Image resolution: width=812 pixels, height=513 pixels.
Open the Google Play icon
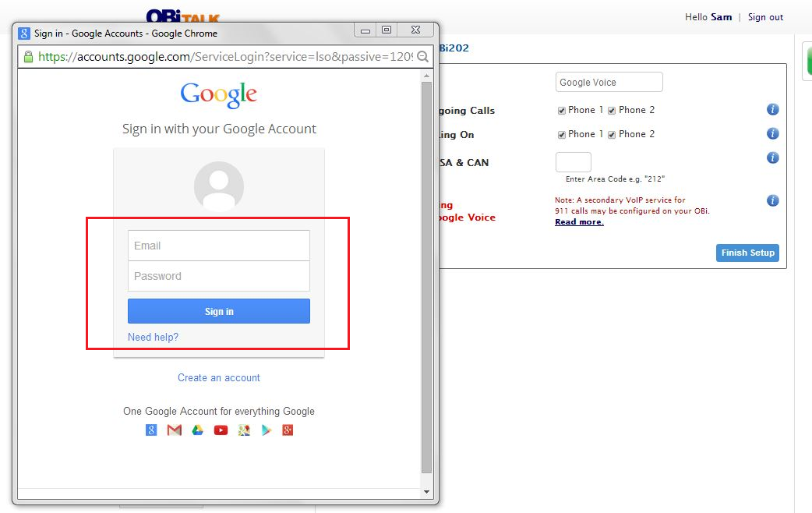point(267,430)
